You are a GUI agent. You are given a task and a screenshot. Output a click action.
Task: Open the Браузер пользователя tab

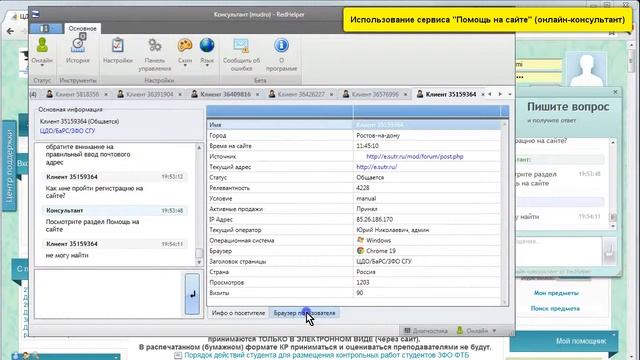coord(304,313)
